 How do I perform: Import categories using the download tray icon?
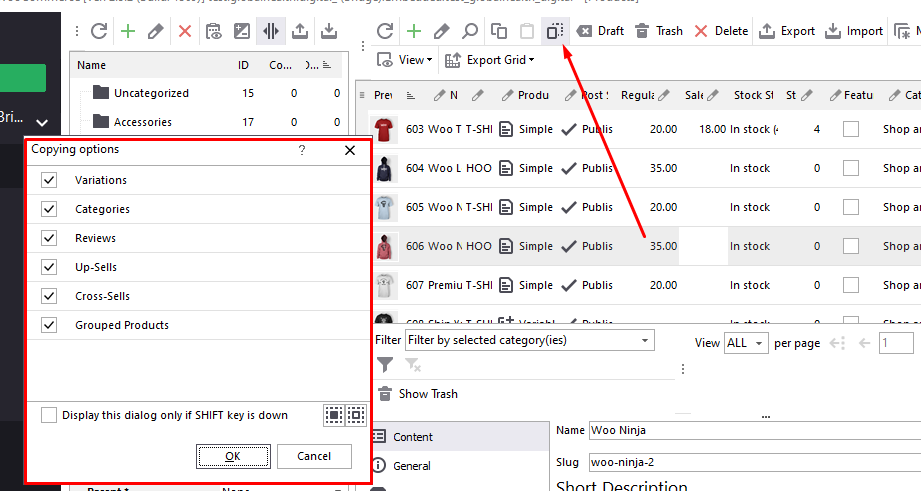pos(329,31)
